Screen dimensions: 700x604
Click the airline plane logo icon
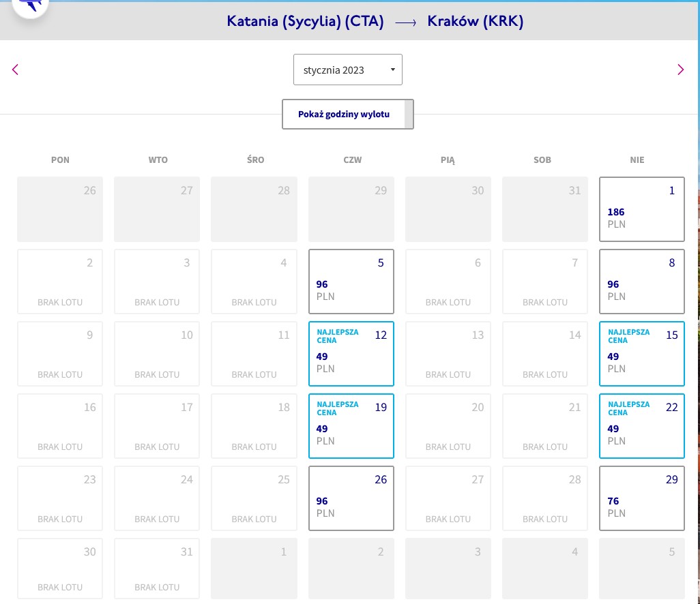(x=30, y=6)
